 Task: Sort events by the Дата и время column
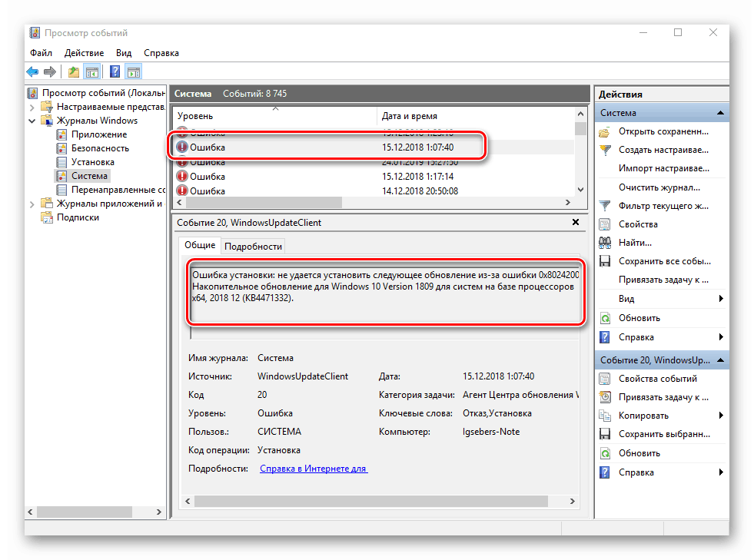tap(475, 116)
